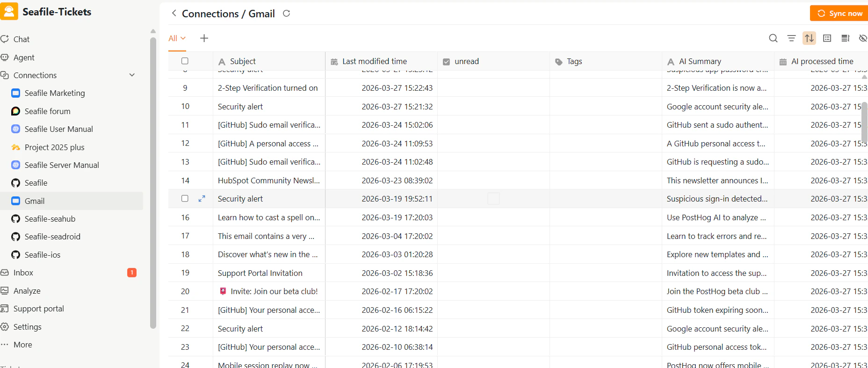Open Seafile-ios GitHub connection

pyautogui.click(x=43, y=255)
